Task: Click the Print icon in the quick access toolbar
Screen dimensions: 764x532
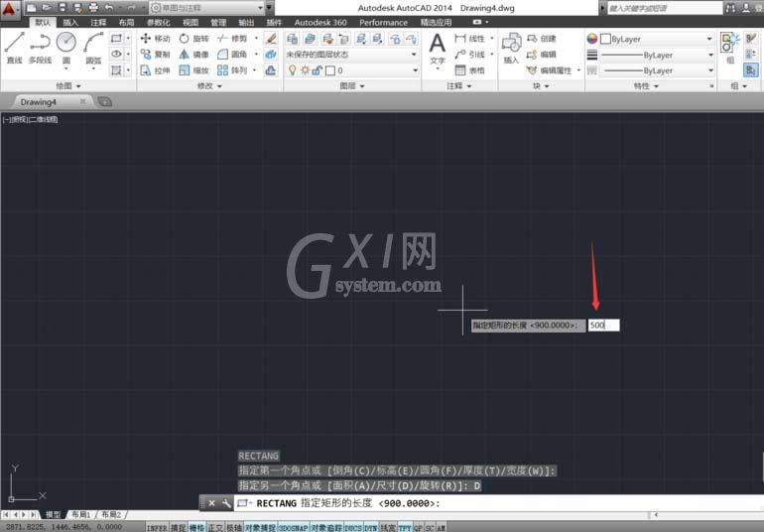Action: point(93,7)
